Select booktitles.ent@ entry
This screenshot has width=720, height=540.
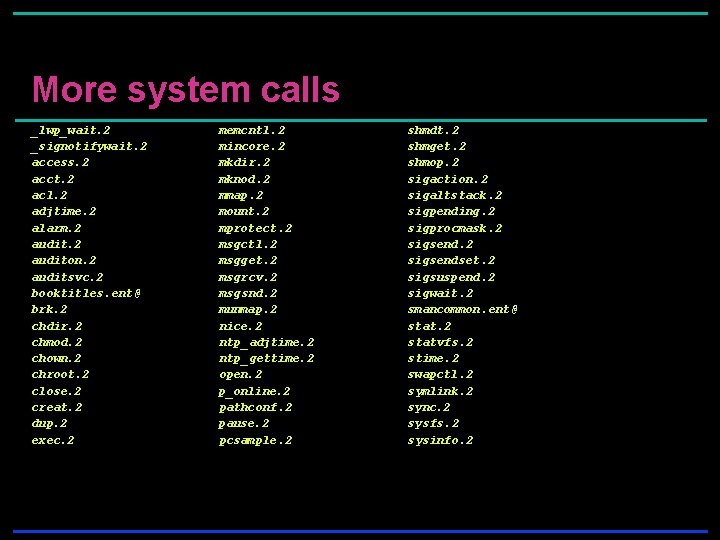pos(86,293)
